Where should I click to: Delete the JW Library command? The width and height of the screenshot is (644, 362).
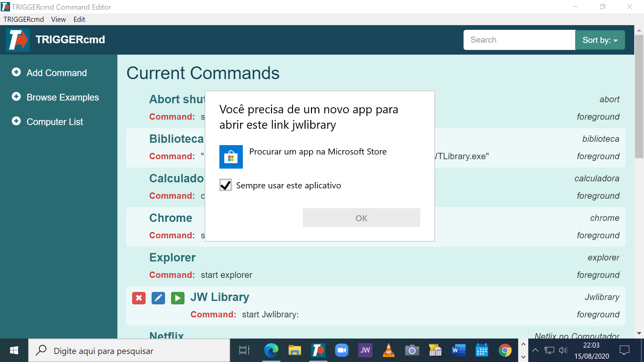139,298
